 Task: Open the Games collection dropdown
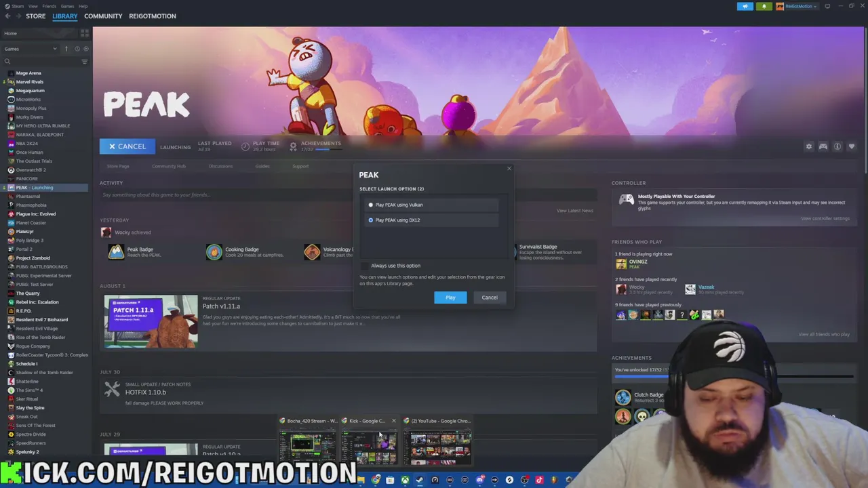[31, 49]
